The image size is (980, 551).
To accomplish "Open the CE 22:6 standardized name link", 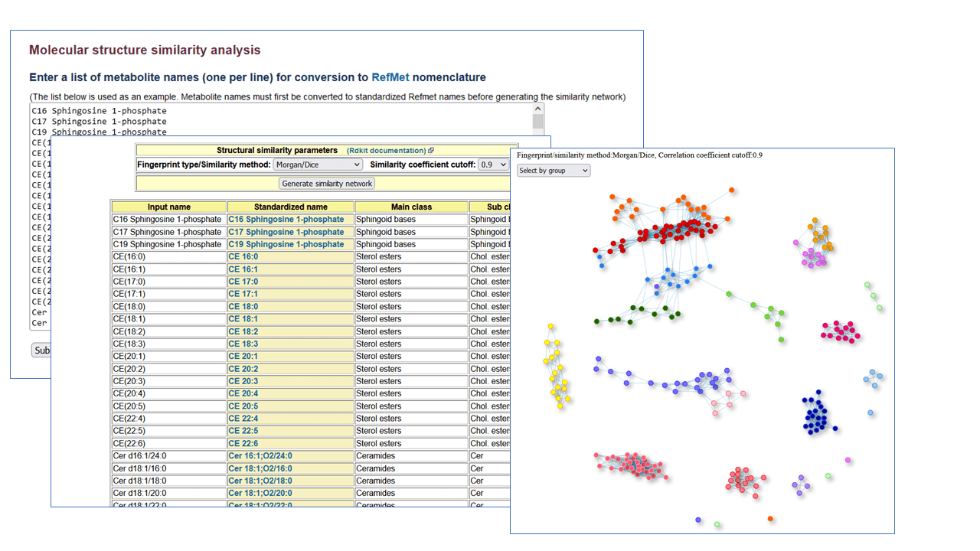I will [x=243, y=444].
